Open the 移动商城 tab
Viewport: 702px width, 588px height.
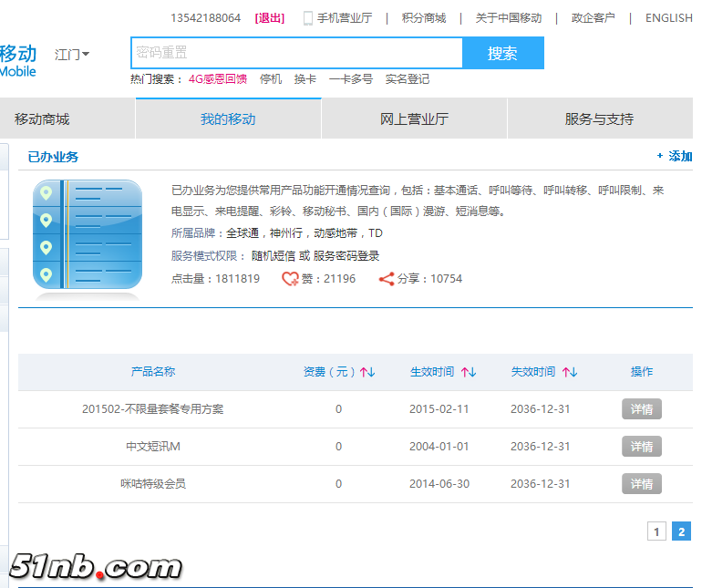(42, 119)
